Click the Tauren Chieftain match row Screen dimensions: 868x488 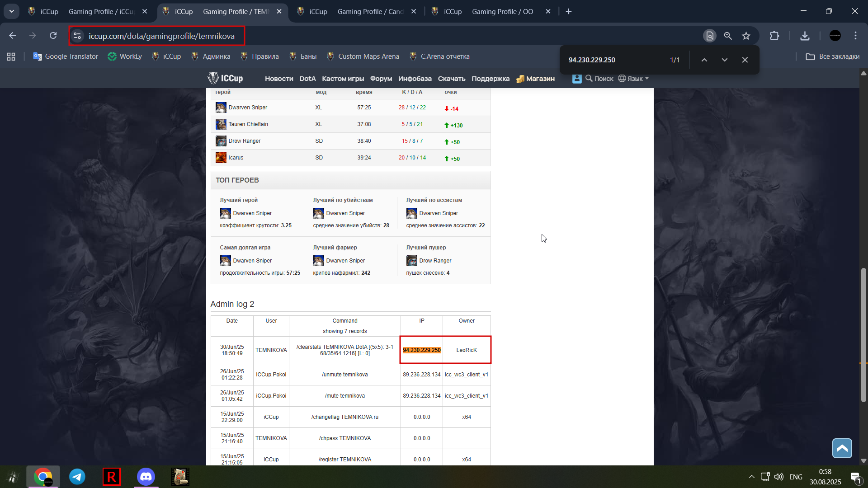(x=351, y=124)
